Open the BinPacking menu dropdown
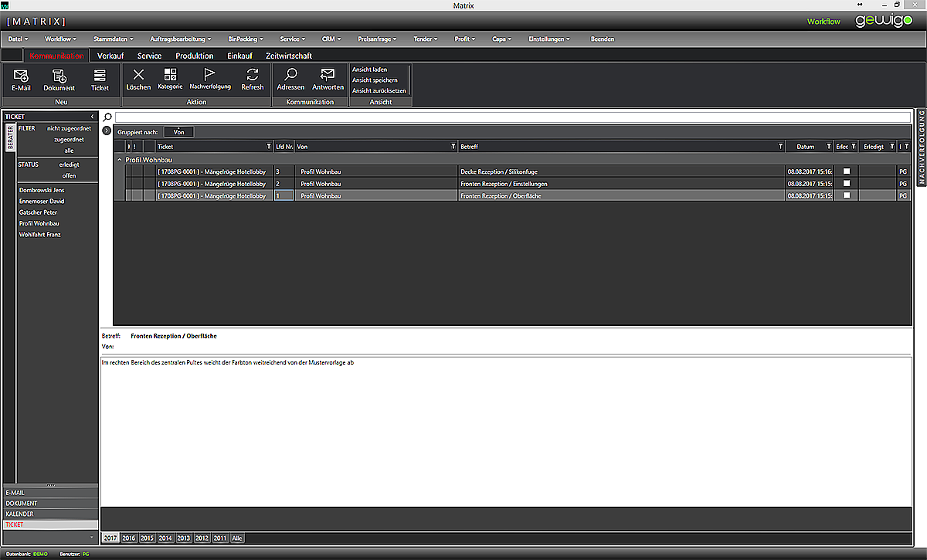 tap(246, 39)
